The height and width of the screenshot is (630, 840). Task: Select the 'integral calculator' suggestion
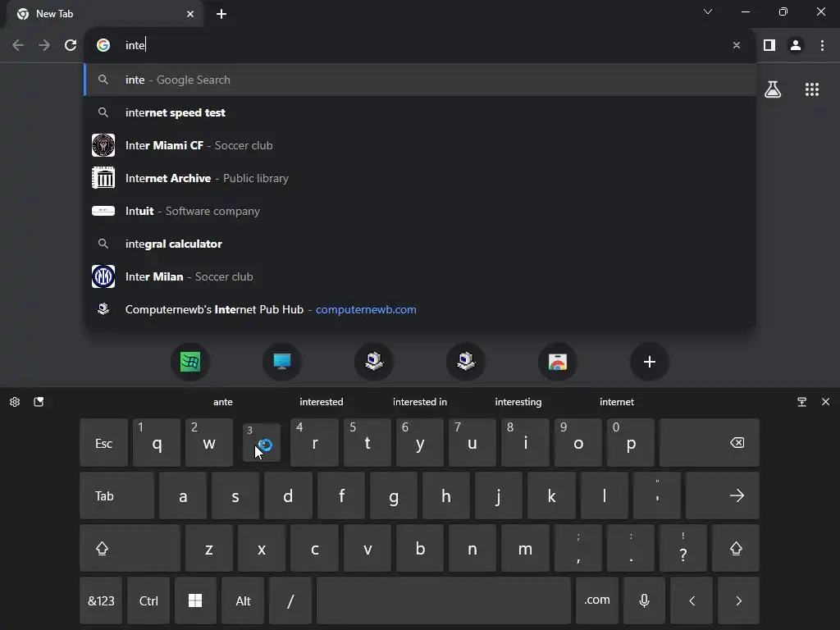tap(420, 244)
